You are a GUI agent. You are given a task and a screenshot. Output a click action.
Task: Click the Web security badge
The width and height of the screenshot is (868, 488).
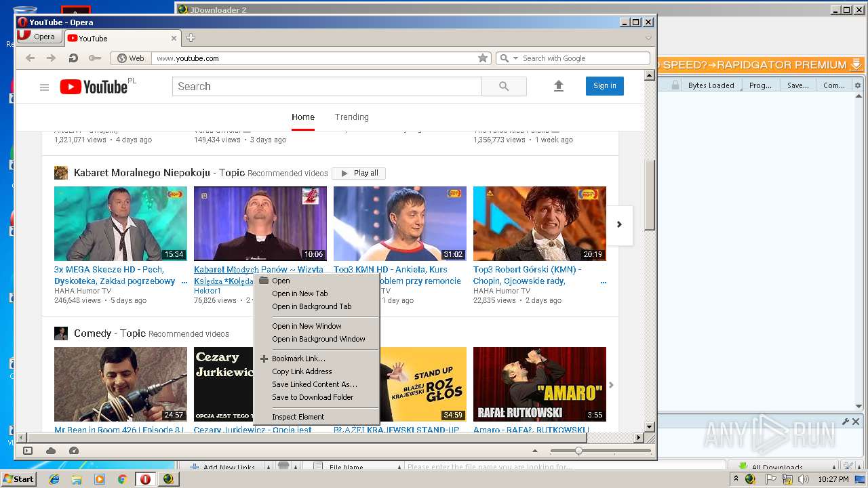pos(131,58)
